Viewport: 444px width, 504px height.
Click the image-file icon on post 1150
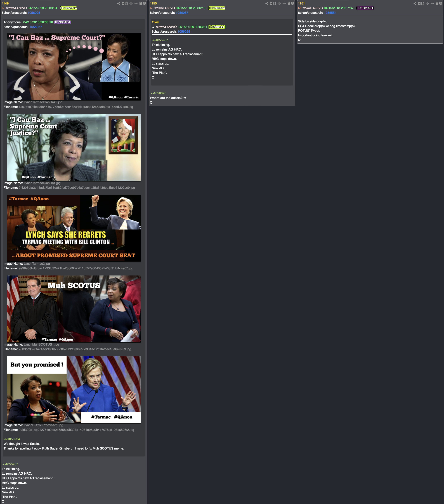(274, 3)
